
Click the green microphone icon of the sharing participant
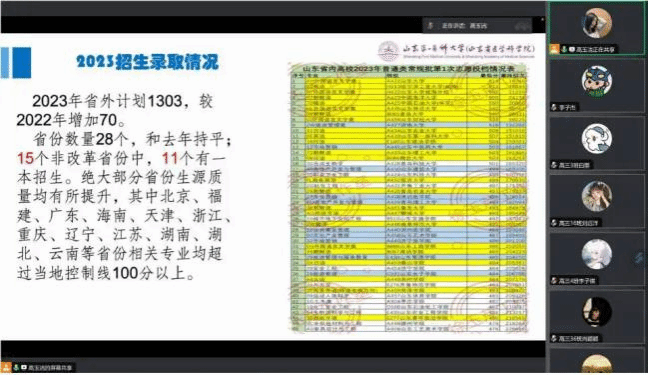click(x=564, y=49)
